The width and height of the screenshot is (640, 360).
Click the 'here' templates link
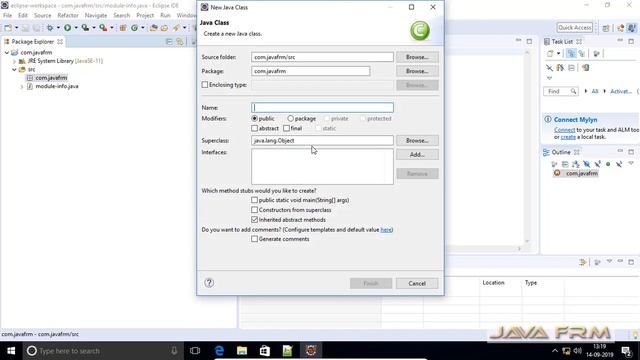[386, 230]
